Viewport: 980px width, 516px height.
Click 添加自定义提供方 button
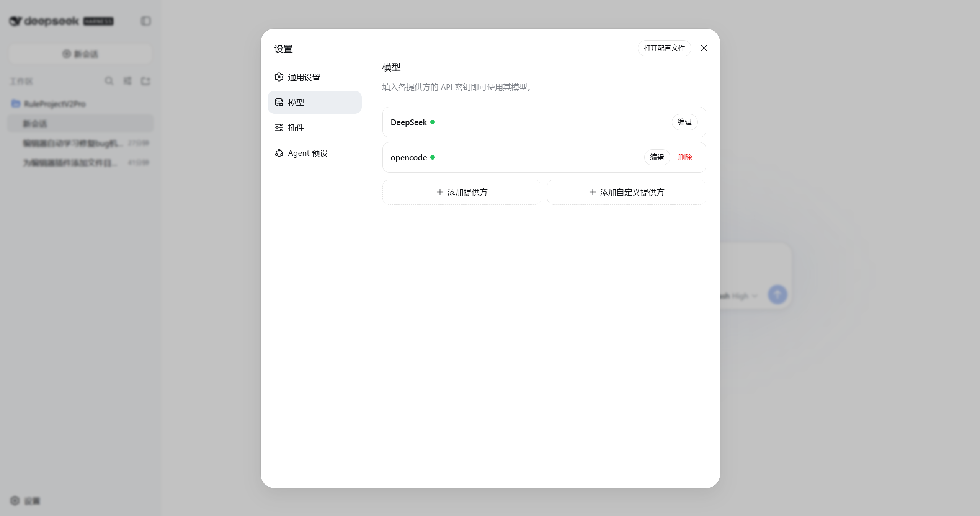(x=626, y=192)
